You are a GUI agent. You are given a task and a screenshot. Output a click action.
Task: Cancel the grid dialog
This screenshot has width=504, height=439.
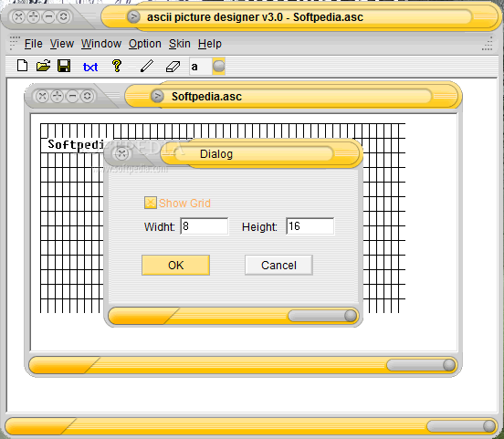(x=278, y=266)
